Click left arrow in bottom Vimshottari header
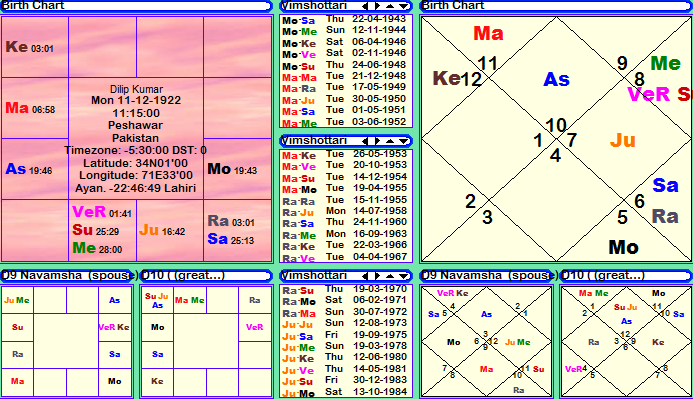This screenshot has width=693, height=399. coord(365,276)
